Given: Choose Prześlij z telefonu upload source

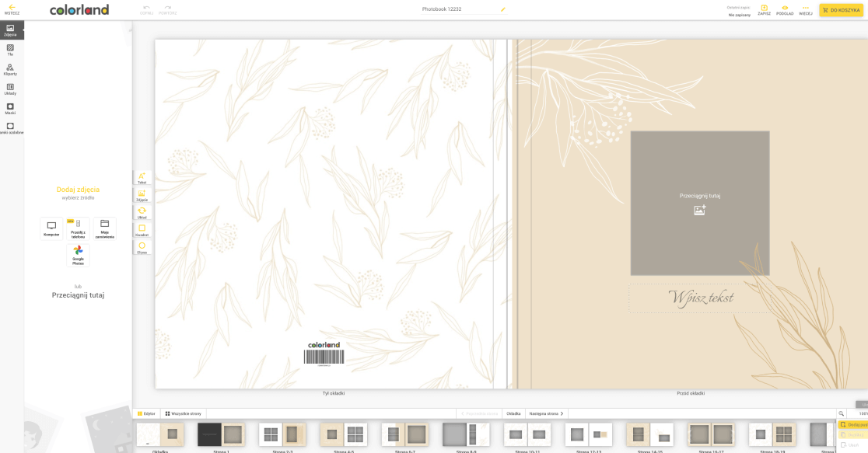Looking at the screenshot, I should [78, 228].
